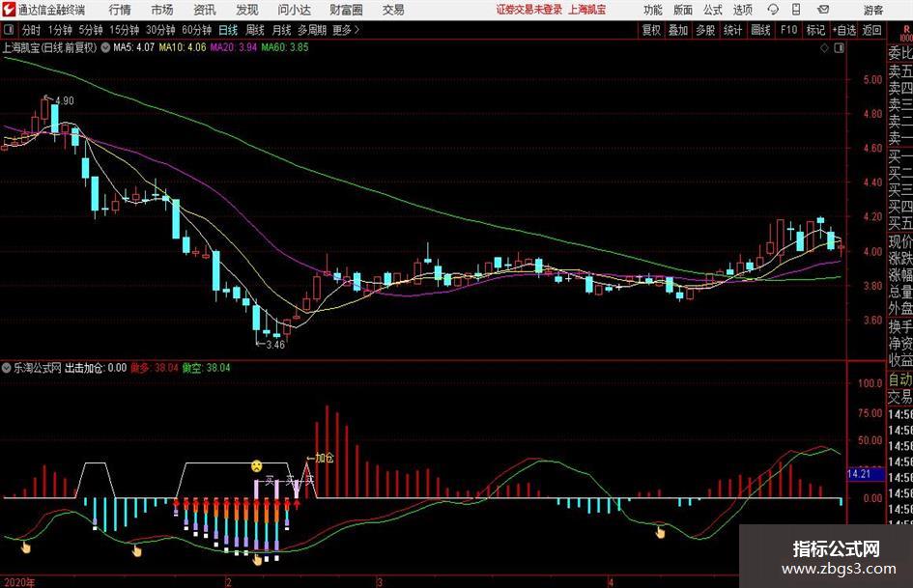
Task: Open the 资讯 menu
Action: (205, 10)
